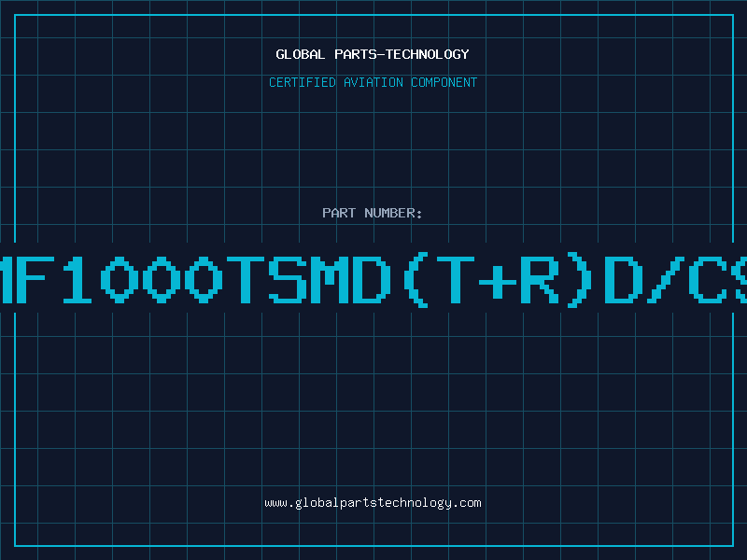The image size is (747, 560).
Task: Open the www.globalpartstechnology.com link
Action: tap(373, 503)
